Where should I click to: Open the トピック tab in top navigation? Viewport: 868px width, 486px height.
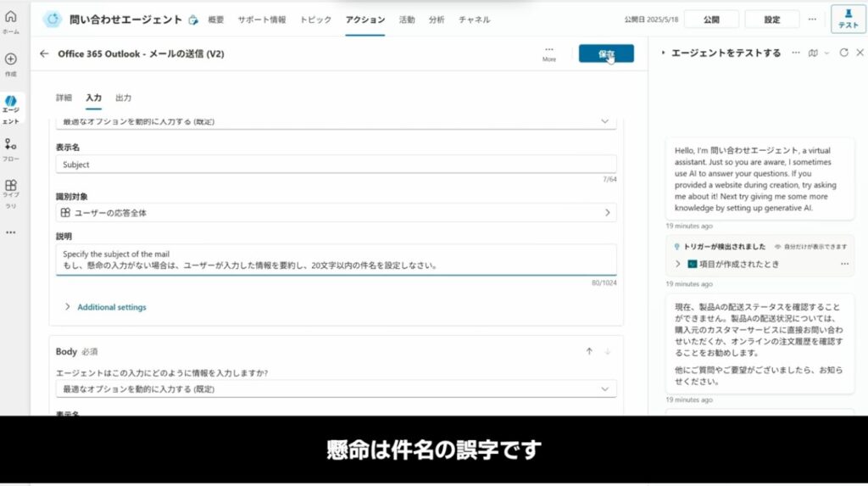[315, 20]
